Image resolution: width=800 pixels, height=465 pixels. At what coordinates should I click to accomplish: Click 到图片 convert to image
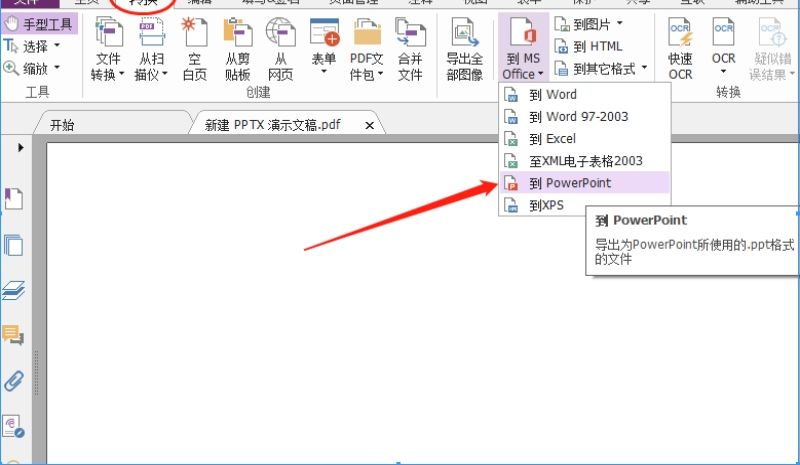582,24
